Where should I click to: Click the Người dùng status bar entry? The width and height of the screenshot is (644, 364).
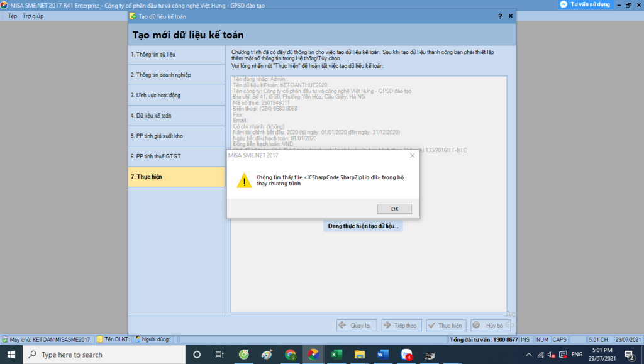click(152, 339)
